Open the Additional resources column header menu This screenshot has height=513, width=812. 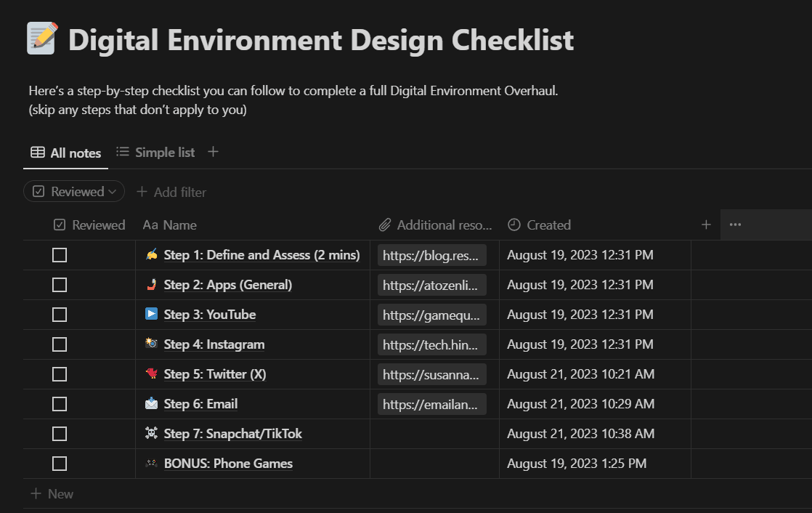[436, 225]
